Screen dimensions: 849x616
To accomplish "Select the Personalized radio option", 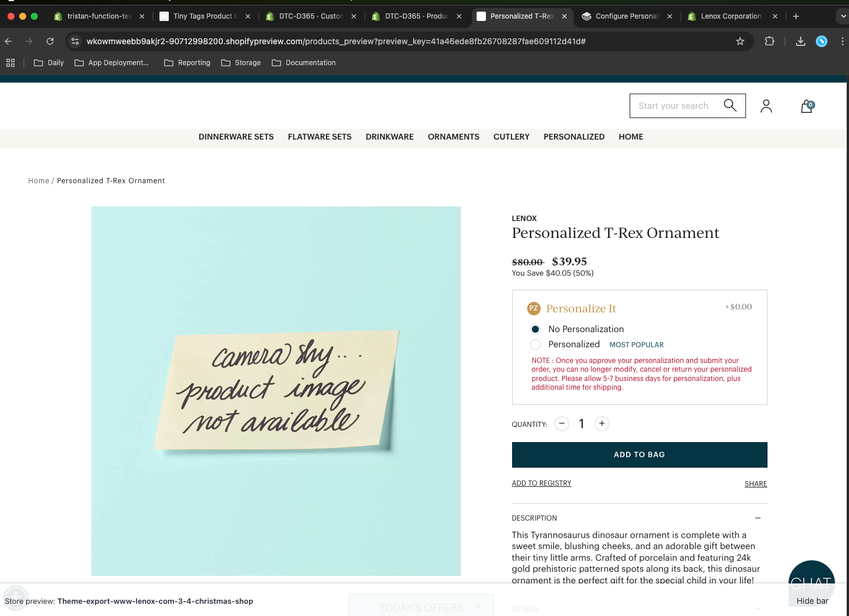I will (x=535, y=344).
